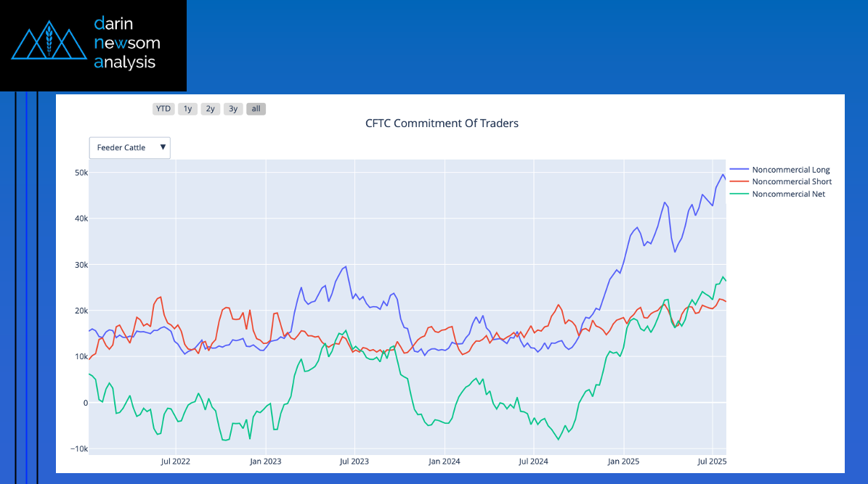Click the green legend line marker
The width and height of the screenshot is (868, 484).
(x=739, y=194)
